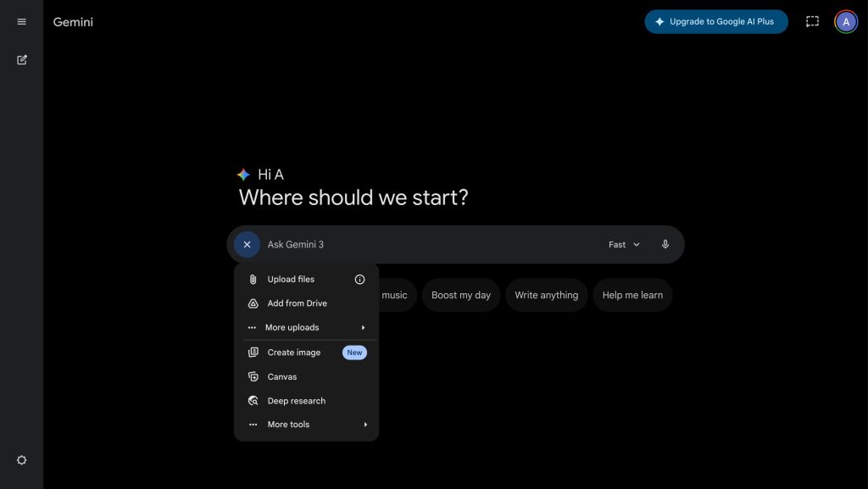The image size is (868, 489).
Task: Open the hamburger main menu
Action: click(x=22, y=22)
